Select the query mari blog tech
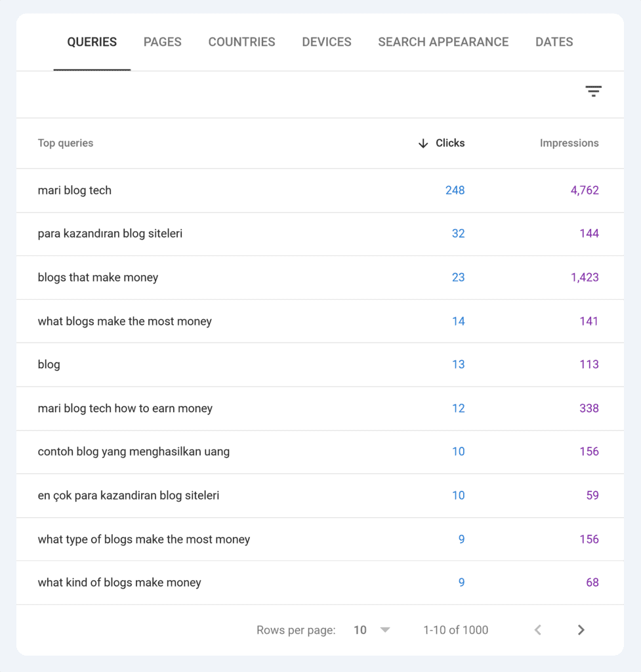The image size is (641, 672). [74, 190]
